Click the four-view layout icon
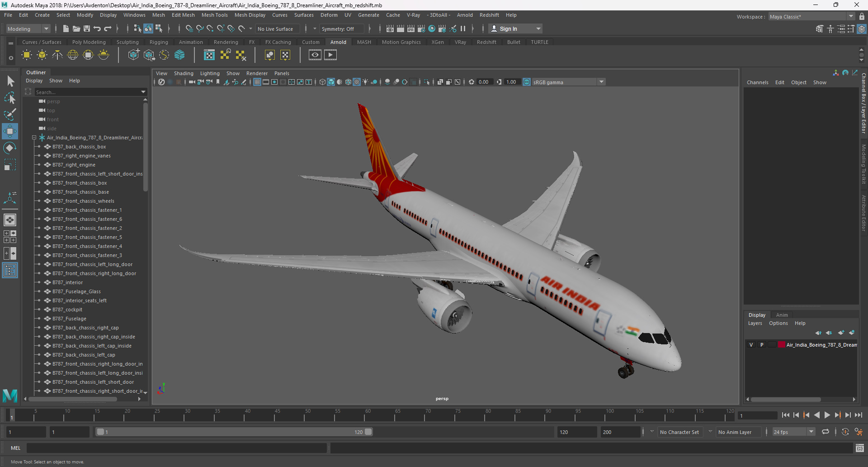The height and width of the screenshot is (467, 868). click(10, 237)
